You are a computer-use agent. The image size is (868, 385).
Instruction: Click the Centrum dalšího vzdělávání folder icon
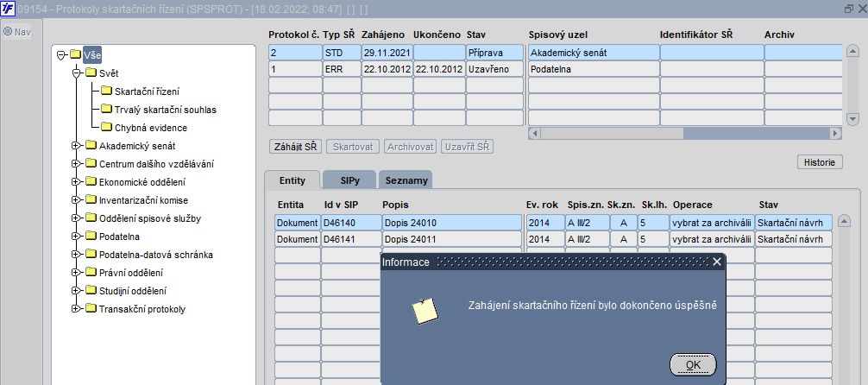click(x=91, y=164)
